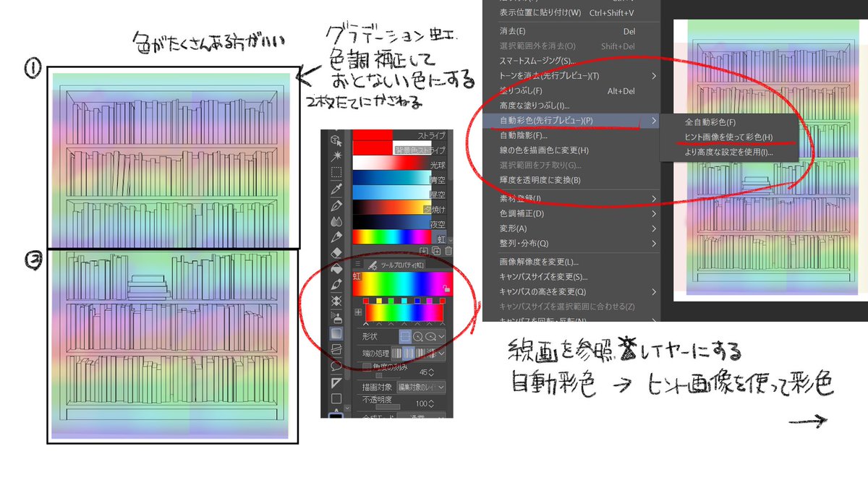Click 輝度を透明度に変換(B)
The width and height of the screenshot is (868, 488).
[x=571, y=180]
